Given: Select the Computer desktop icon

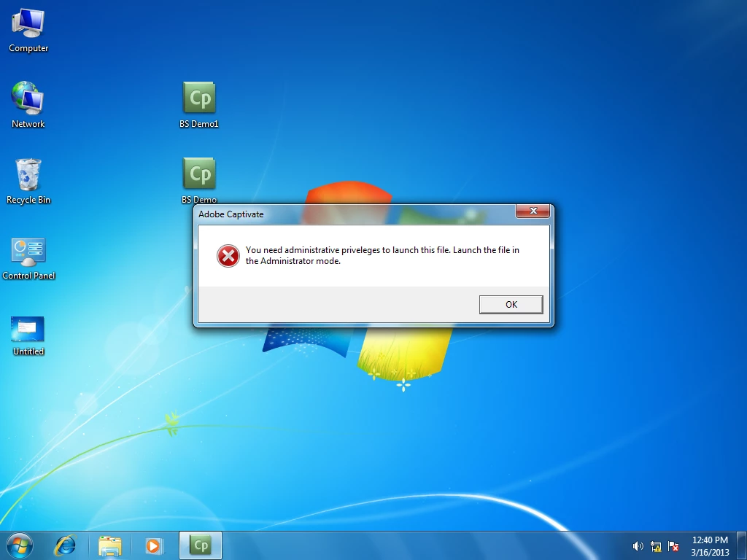Looking at the screenshot, I should 28,31.
